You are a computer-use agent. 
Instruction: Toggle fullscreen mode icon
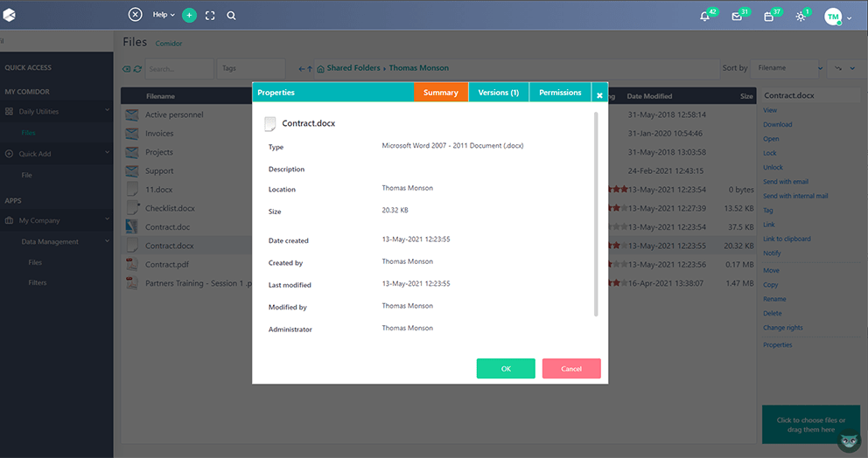tap(210, 16)
